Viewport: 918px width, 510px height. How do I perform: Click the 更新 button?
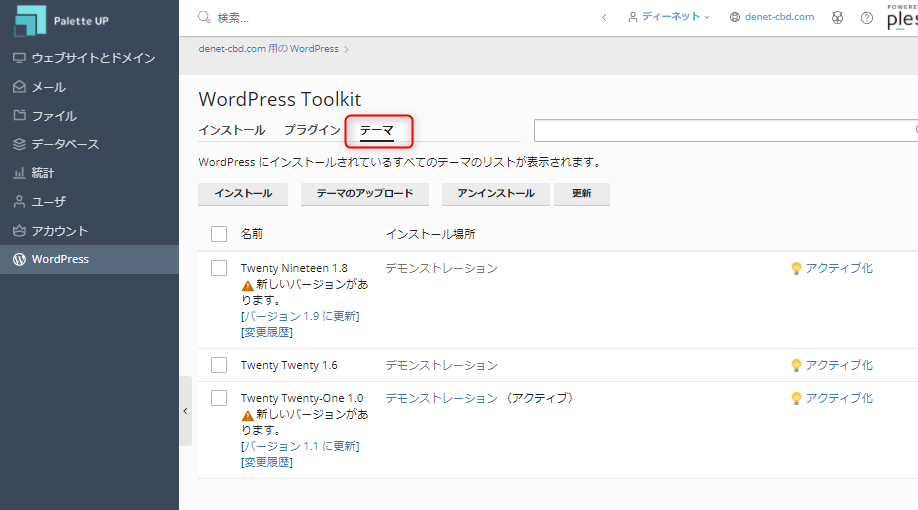(x=581, y=194)
